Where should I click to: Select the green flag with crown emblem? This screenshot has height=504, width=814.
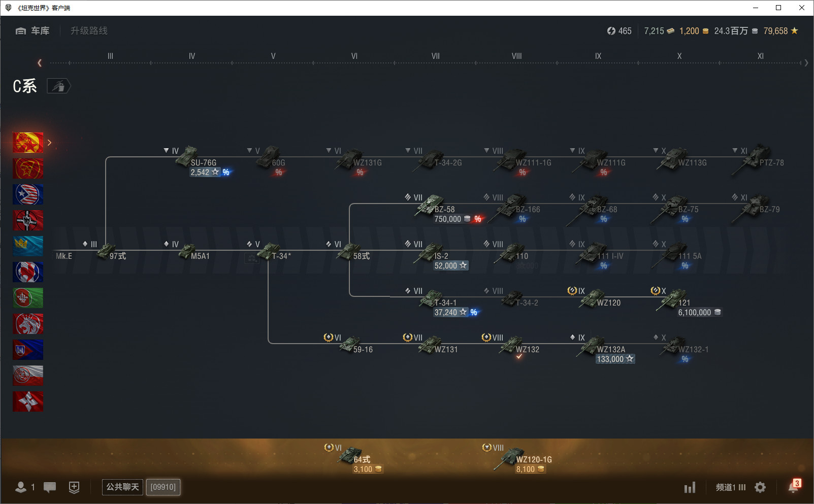(28, 298)
